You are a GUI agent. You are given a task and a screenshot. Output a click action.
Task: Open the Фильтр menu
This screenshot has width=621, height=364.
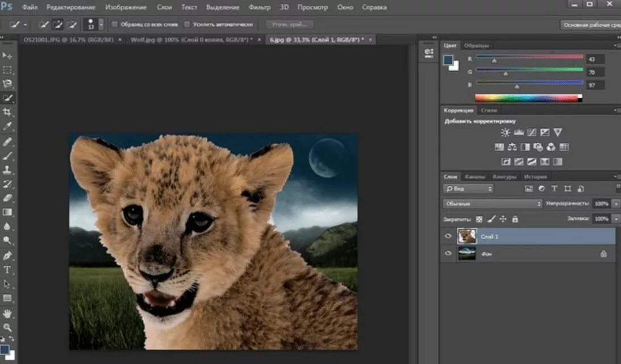coord(260,7)
